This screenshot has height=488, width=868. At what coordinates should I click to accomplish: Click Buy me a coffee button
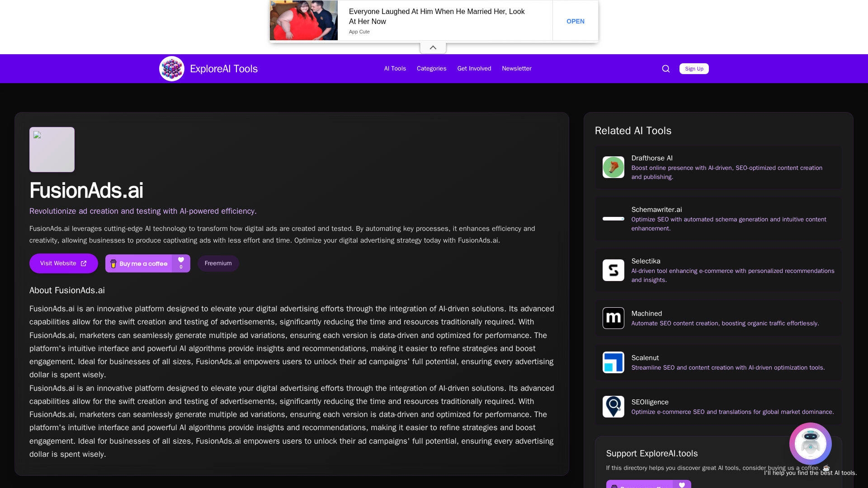click(139, 263)
